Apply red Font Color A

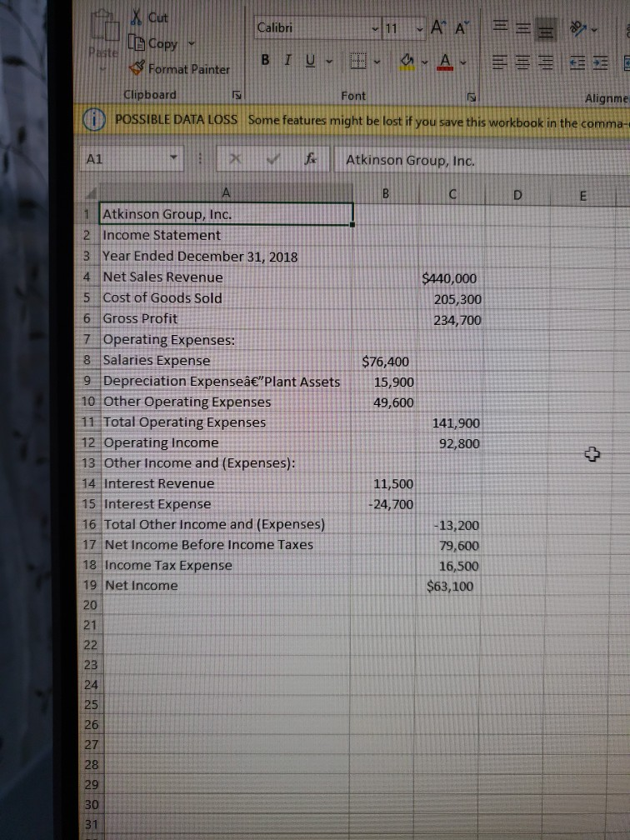click(x=445, y=62)
